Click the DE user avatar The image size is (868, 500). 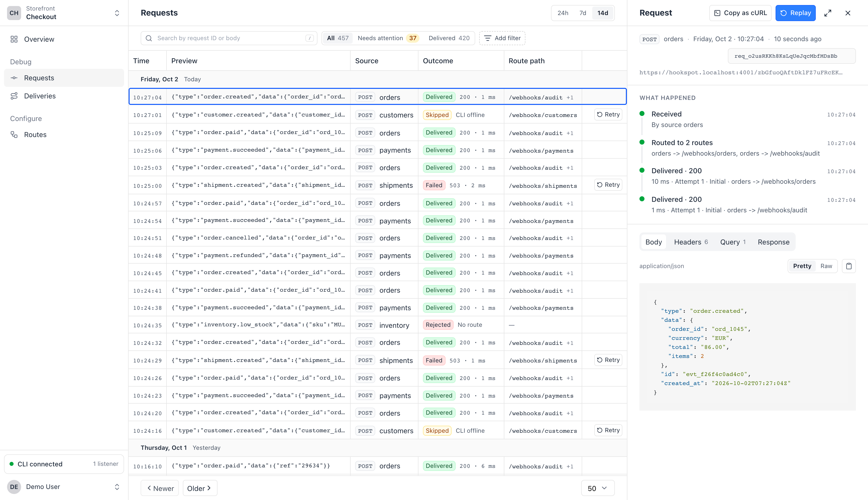[x=14, y=487]
